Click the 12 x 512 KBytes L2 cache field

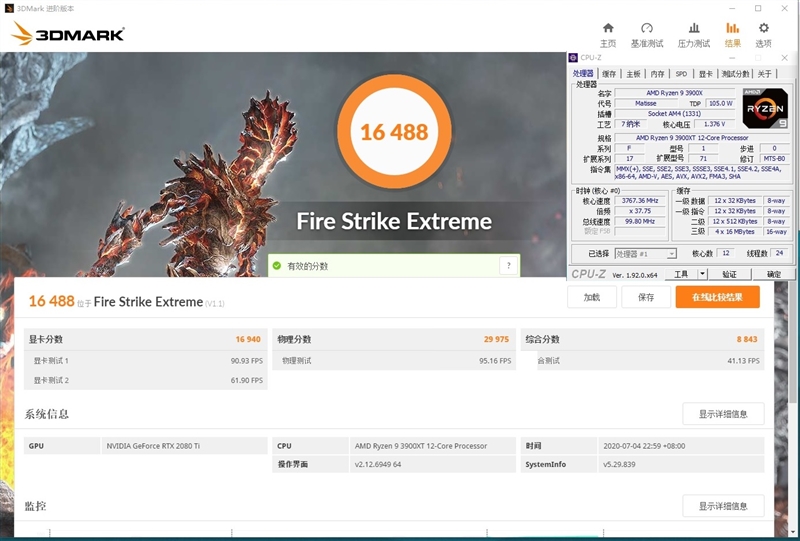734,222
